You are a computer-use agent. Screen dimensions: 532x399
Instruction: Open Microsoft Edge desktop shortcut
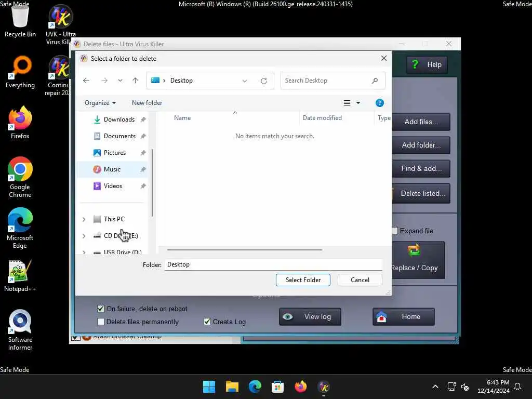pos(20,228)
